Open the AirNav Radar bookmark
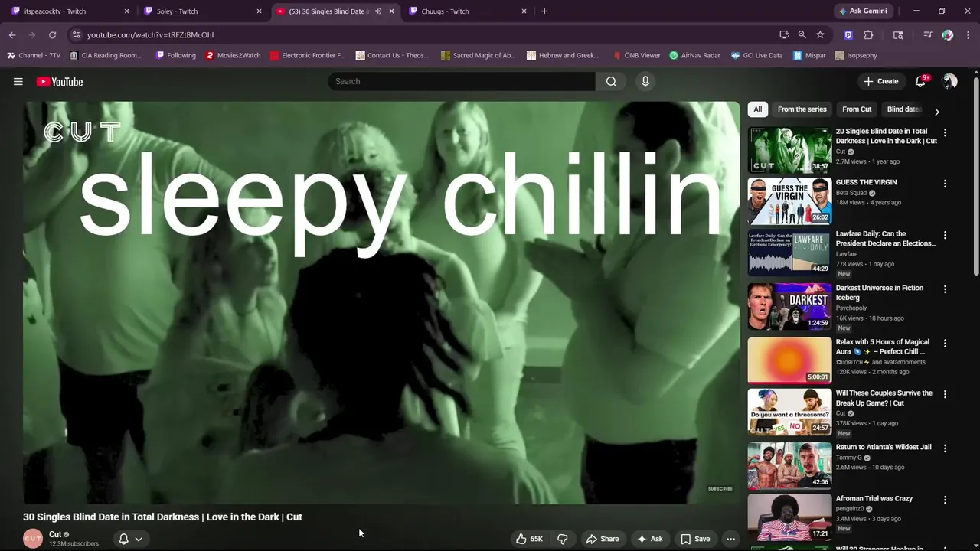Screen dimensions: 980x551 pyautogui.click(x=695, y=55)
